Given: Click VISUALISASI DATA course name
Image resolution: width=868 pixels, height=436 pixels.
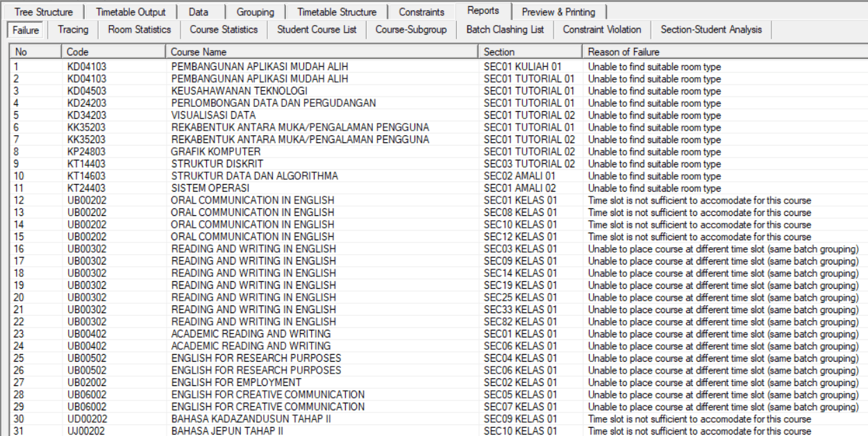Looking at the screenshot, I should pos(213,115).
